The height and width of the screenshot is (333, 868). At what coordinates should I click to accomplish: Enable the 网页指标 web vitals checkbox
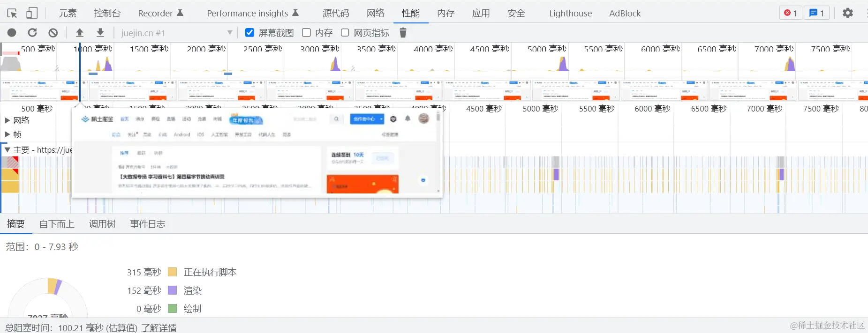pos(345,32)
